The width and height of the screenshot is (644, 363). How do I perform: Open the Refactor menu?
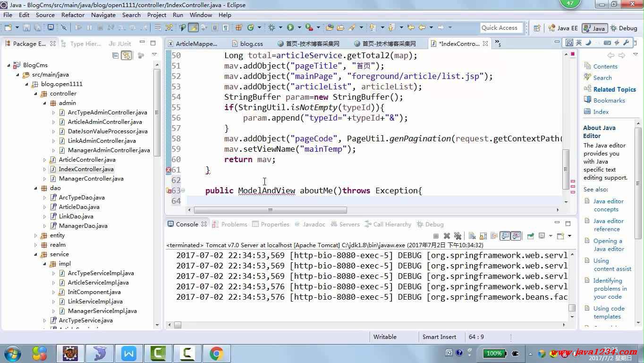click(x=73, y=15)
